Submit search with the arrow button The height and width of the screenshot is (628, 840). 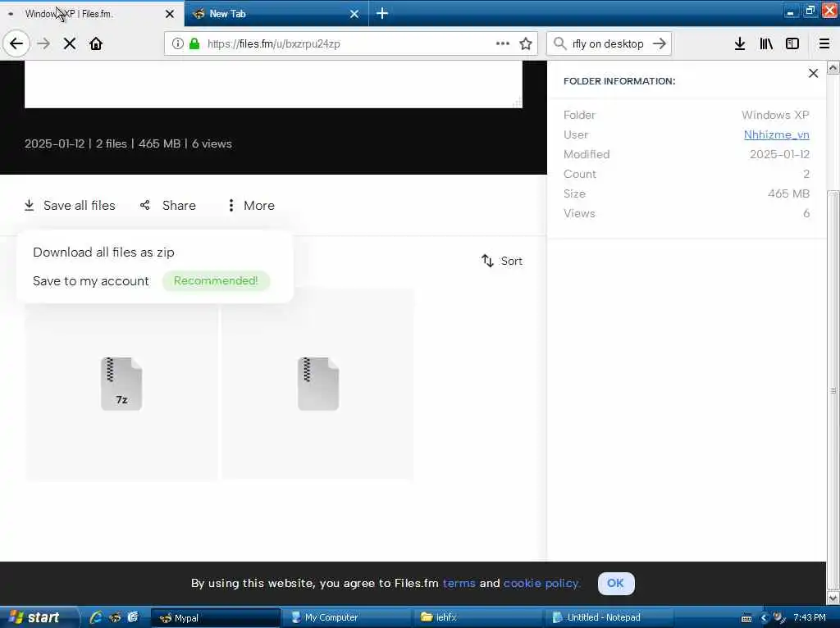[x=660, y=43]
